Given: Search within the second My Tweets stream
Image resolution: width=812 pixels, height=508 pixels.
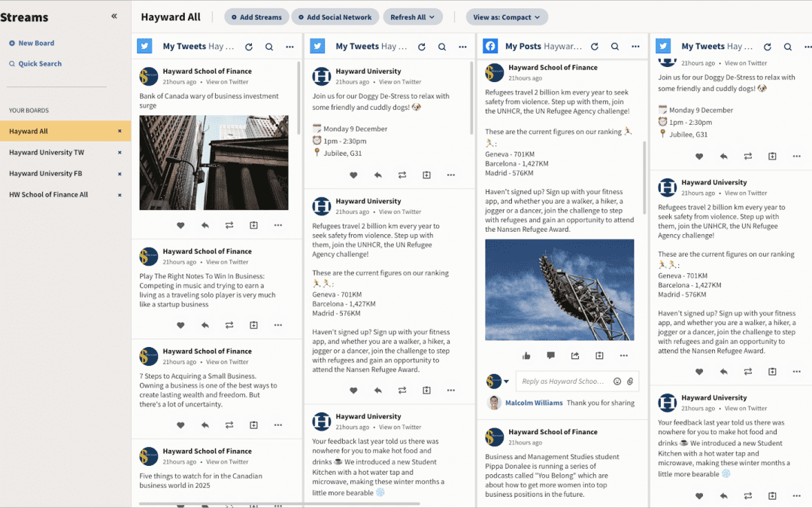Looking at the screenshot, I should pos(442,47).
